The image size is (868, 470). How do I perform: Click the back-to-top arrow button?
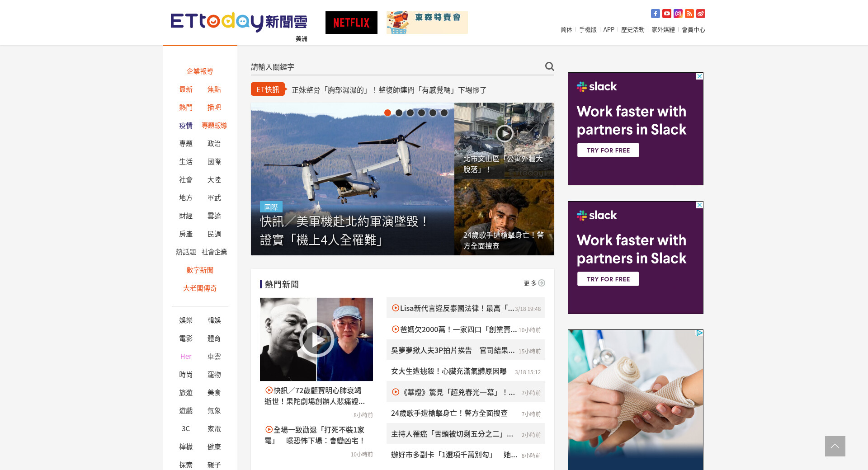click(x=835, y=446)
